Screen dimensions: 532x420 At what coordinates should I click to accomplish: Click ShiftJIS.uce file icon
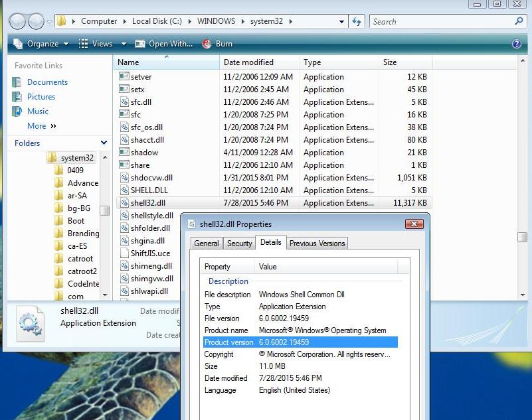coord(124,253)
